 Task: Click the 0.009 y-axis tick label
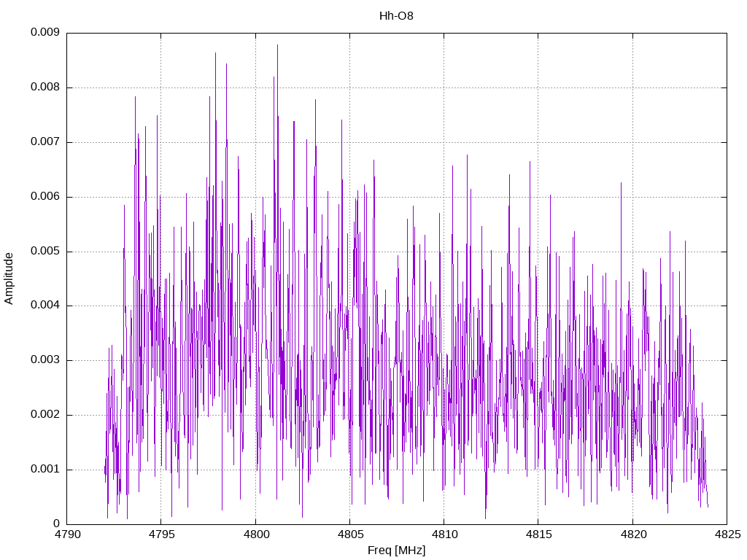click(45, 32)
